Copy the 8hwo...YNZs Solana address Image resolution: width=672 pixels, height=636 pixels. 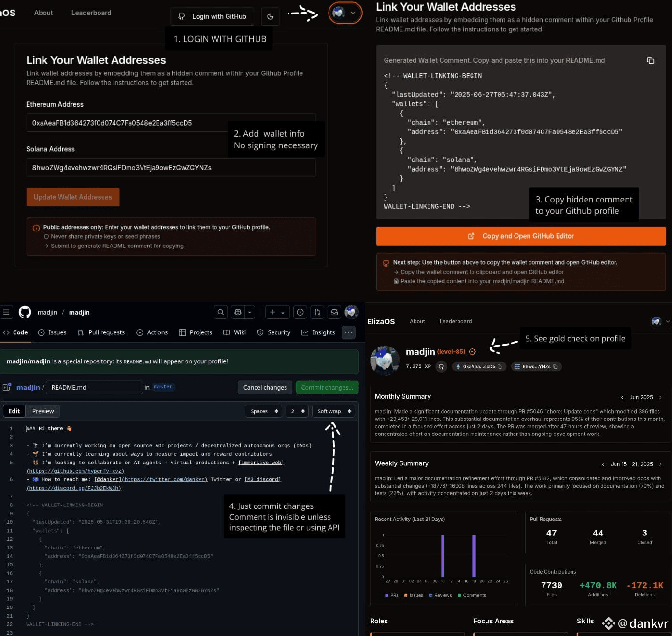[555, 367]
